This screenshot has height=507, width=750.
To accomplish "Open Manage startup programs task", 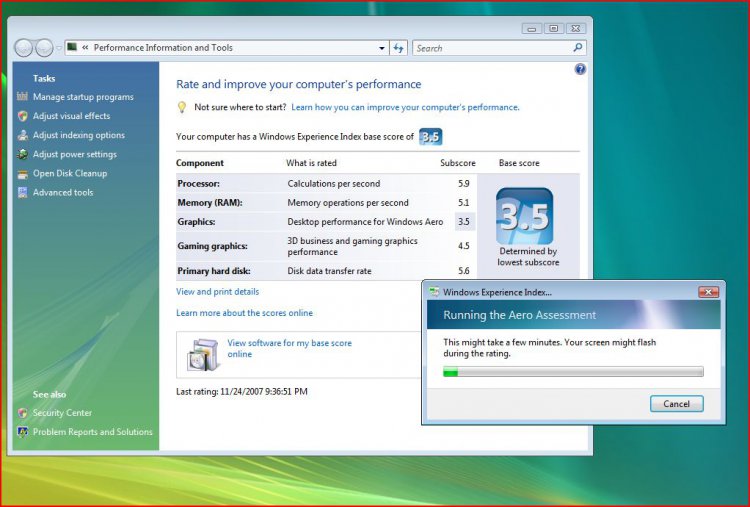I will pos(83,97).
